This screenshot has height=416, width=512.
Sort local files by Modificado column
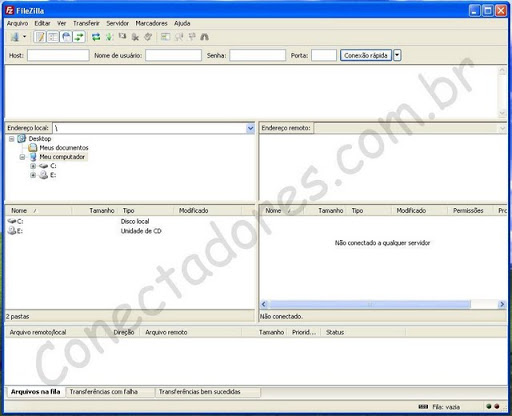[207, 211]
